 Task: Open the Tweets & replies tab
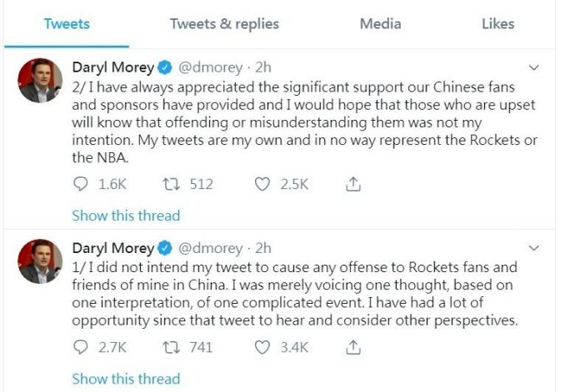(x=224, y=24)
